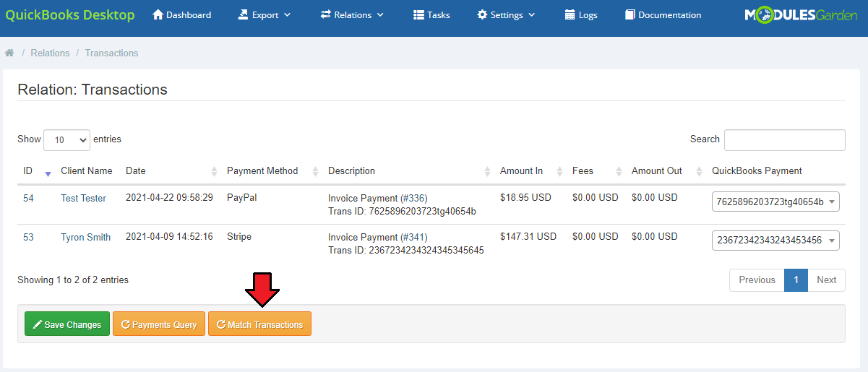The image size is (868, 372).
Task: Focus the Search input field
Action: 784,140
